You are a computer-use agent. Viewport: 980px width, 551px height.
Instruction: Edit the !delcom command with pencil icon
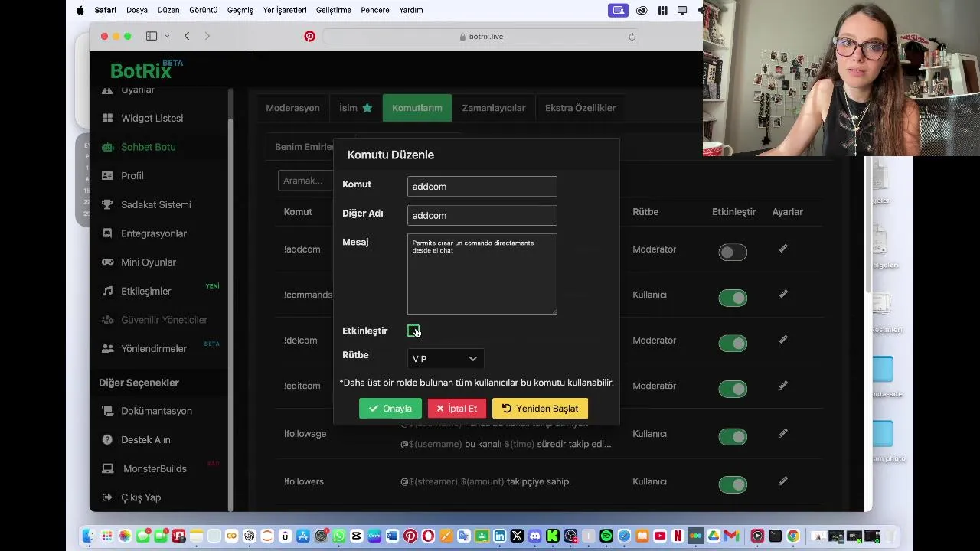tap(782, 340)
